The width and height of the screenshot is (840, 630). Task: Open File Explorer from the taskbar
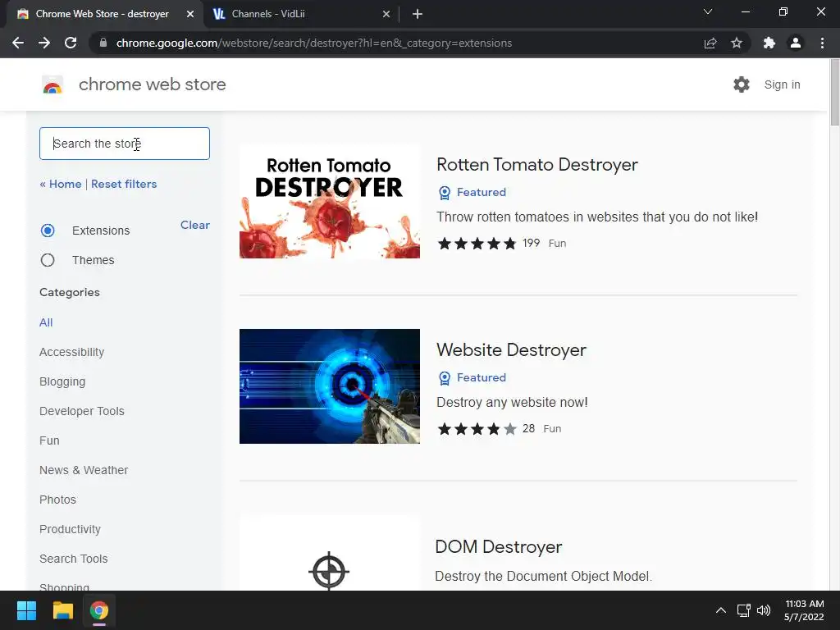(x=62, y=610)
